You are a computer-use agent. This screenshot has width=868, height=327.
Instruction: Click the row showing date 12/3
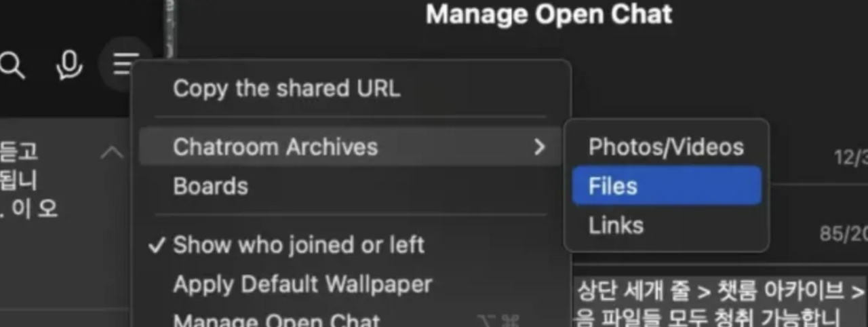tap(850, 157)
